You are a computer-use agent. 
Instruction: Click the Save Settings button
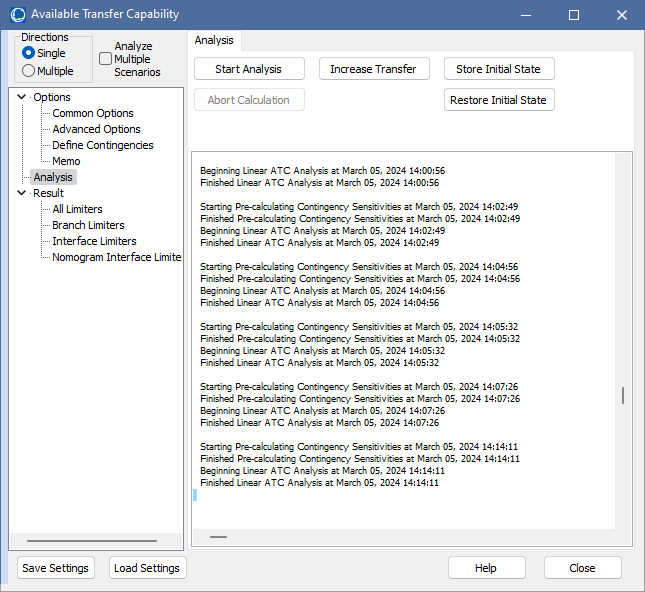tap(55, 568)
